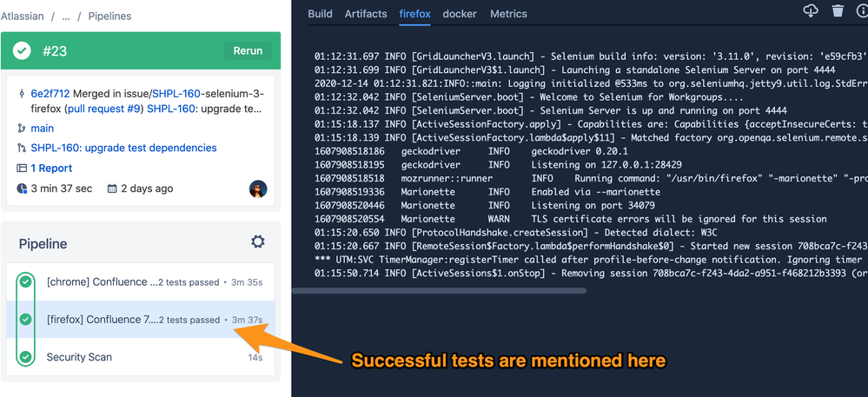Switch to the firefox tab
Image resolution: width=868 pixels, height=397 pixels.
(x=414, y=14)
